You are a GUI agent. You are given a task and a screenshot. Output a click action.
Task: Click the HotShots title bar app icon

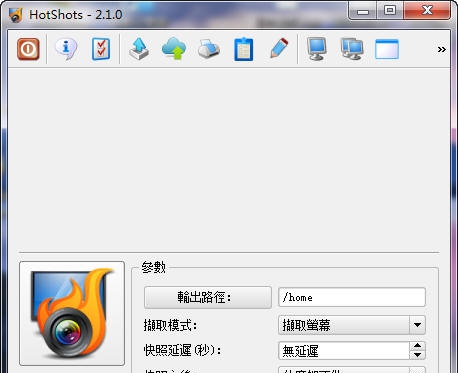16,15
